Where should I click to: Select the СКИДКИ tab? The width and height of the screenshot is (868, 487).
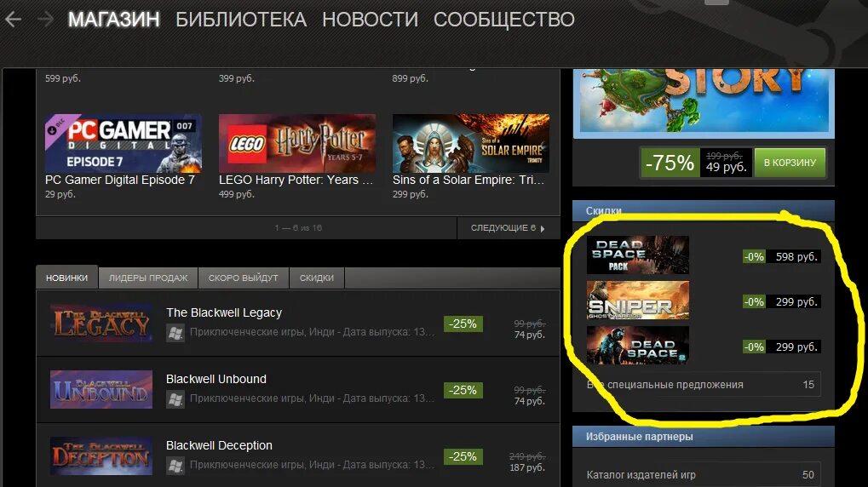point(317,278)
